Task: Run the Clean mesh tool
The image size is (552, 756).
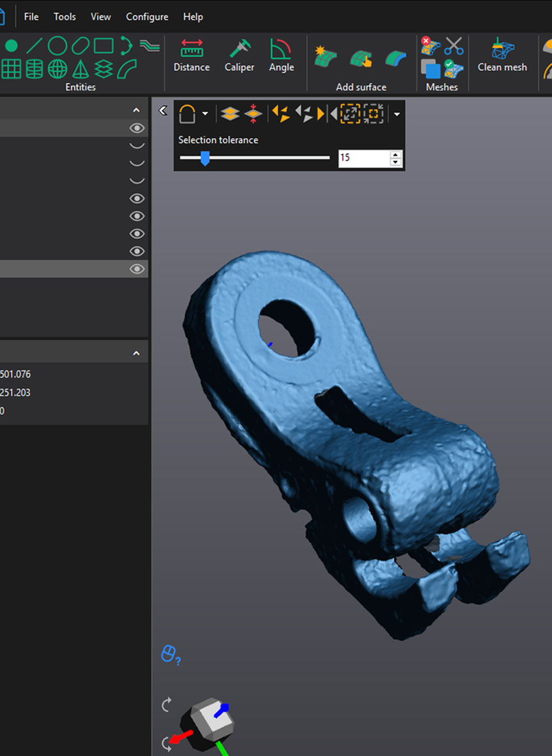Action: 502,56
